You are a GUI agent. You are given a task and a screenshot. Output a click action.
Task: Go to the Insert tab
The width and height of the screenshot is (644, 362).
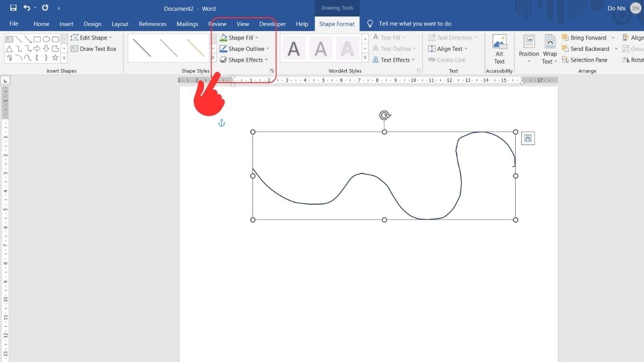point(67,24)
